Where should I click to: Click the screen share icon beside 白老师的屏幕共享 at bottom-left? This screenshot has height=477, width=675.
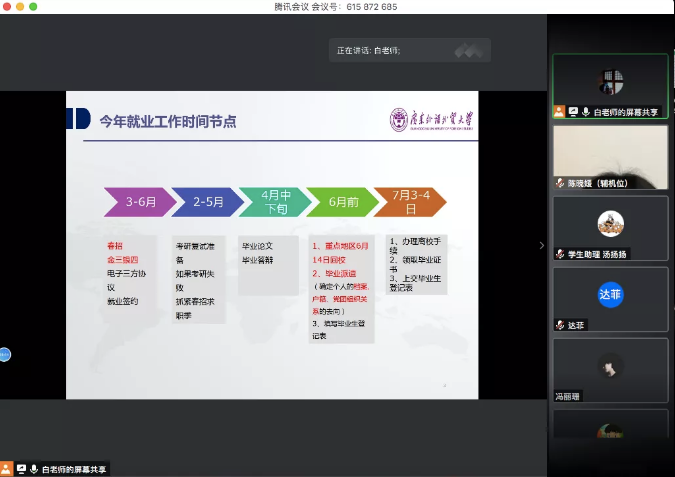(20, 468)
